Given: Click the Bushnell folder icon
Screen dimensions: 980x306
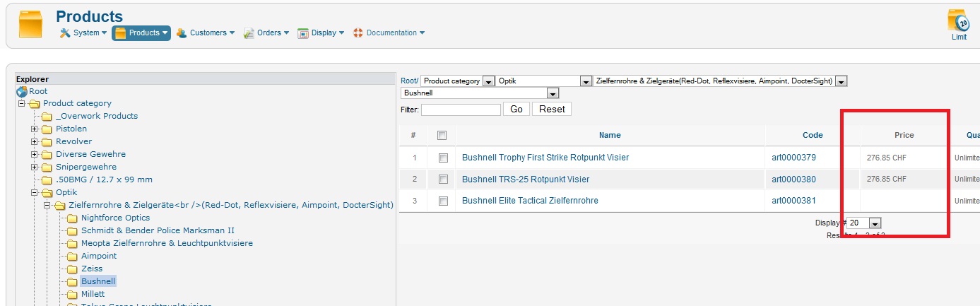Looking at the screenshot, I should 73,281.
